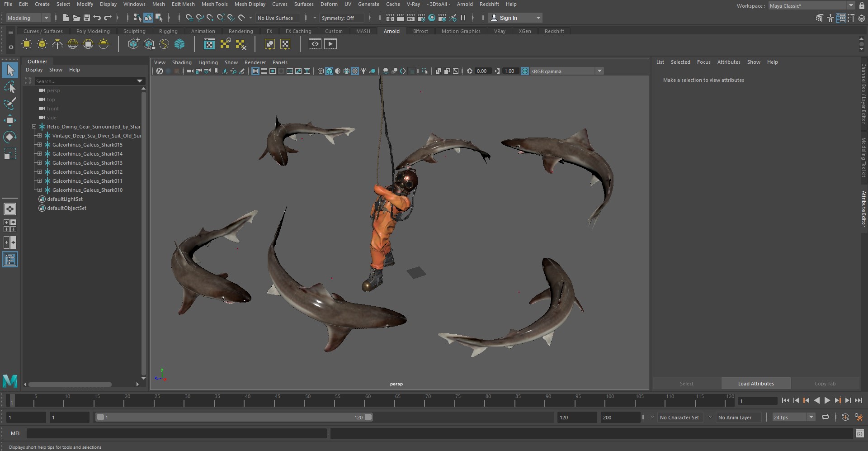Image resolution: width=868 pixels, height=451 pixels.
Task: Create Arnold physical sky icon
Action: [104, 44]
